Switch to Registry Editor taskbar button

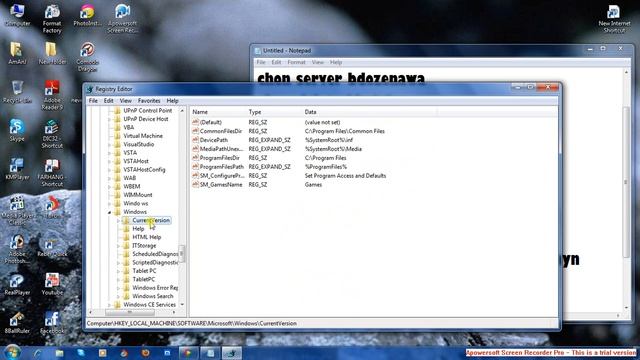232,353
